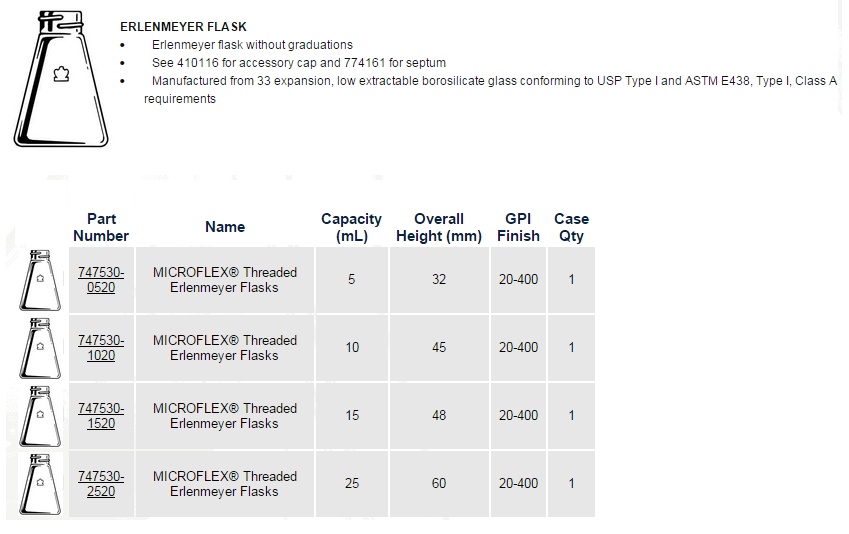Click the Case Qty column header
This screenshot has width=849, height=534.
[571, 227]
